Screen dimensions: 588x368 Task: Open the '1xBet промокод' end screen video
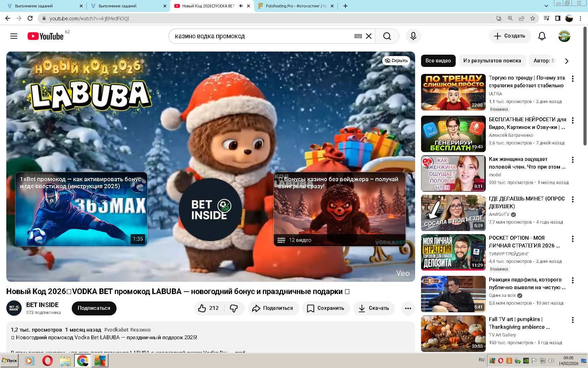tap(81, 209)
